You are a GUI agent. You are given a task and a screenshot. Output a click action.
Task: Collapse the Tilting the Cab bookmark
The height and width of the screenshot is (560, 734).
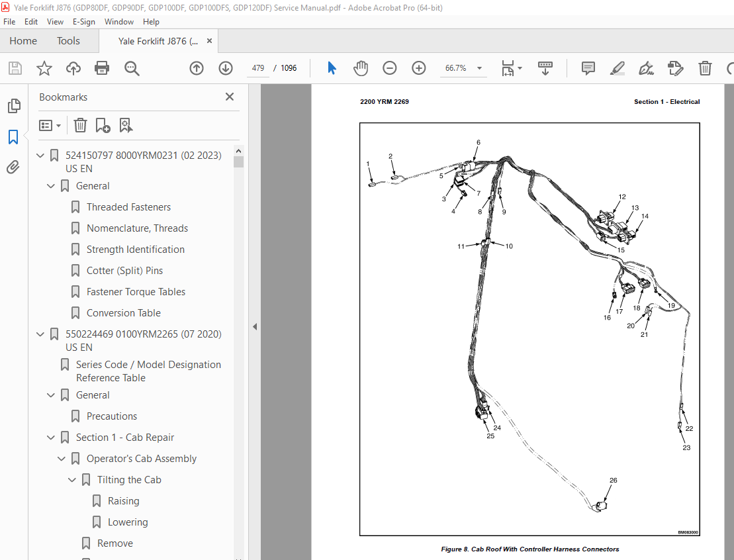pyautogui.click(x=71, y=480)
